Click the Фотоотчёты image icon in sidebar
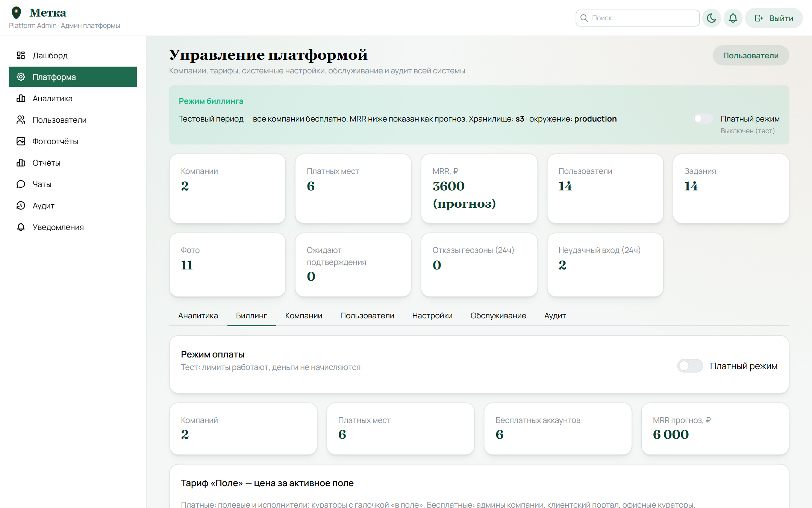 (21, 141)
